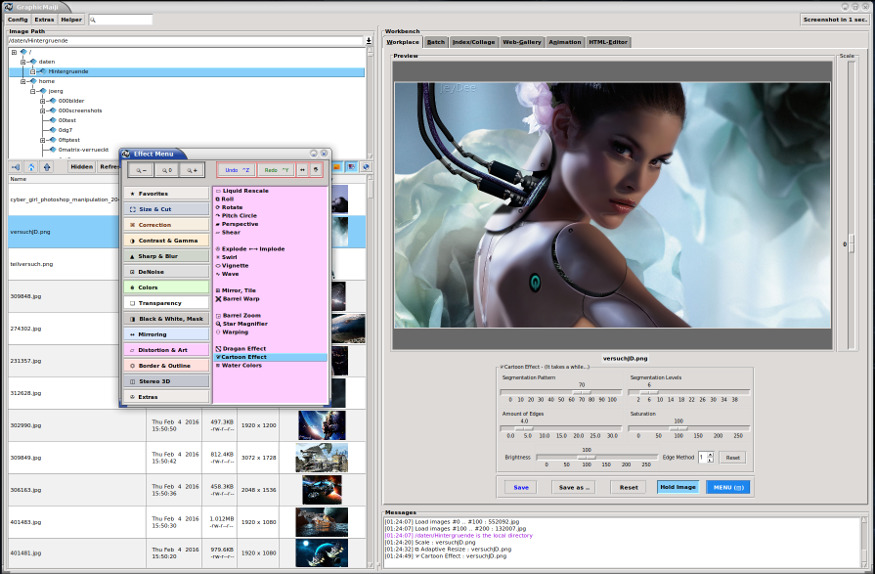Select the teilversuch.png file row
Screen dimensions: 875x574
tap(187, 264)
